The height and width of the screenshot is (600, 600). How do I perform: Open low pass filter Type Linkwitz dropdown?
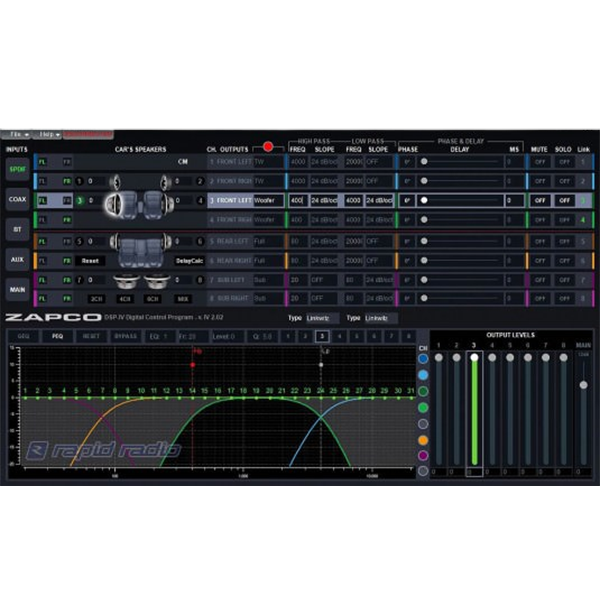pyautogui.click(x=381, y=318)
